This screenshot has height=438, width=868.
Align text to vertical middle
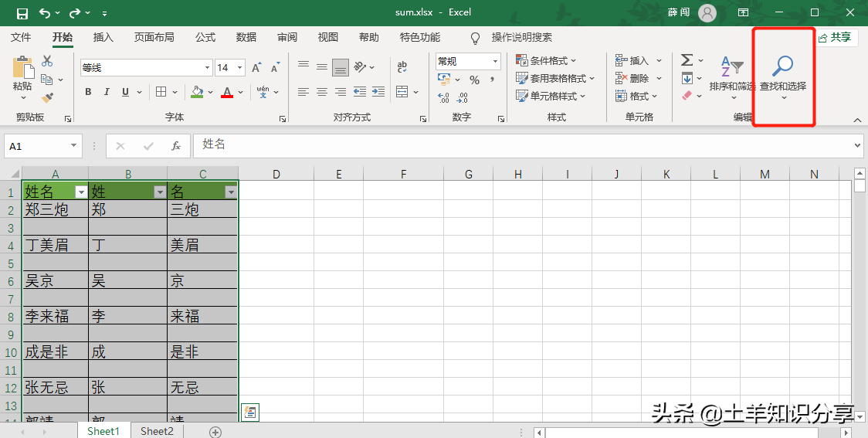coord(322,67)
